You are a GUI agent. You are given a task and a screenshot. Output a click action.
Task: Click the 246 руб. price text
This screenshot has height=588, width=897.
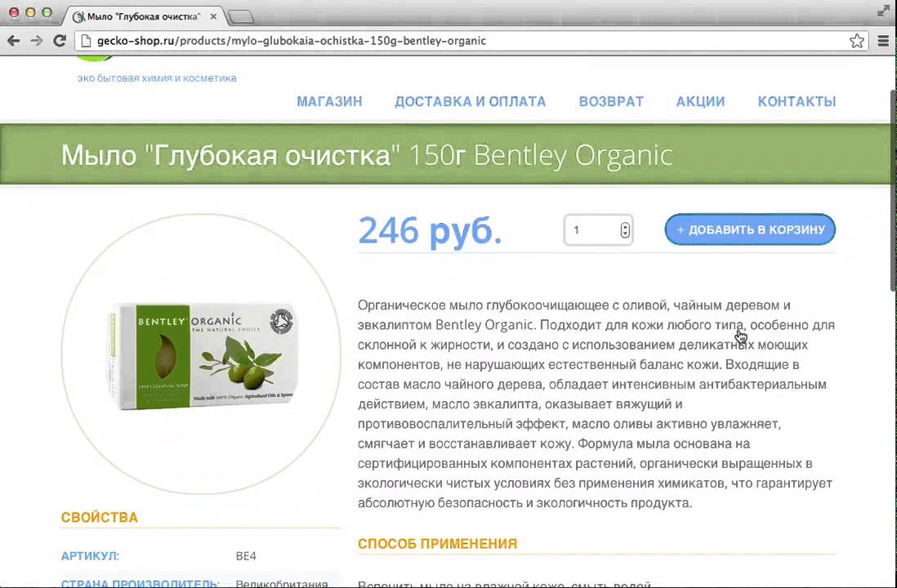coord(431,230)
